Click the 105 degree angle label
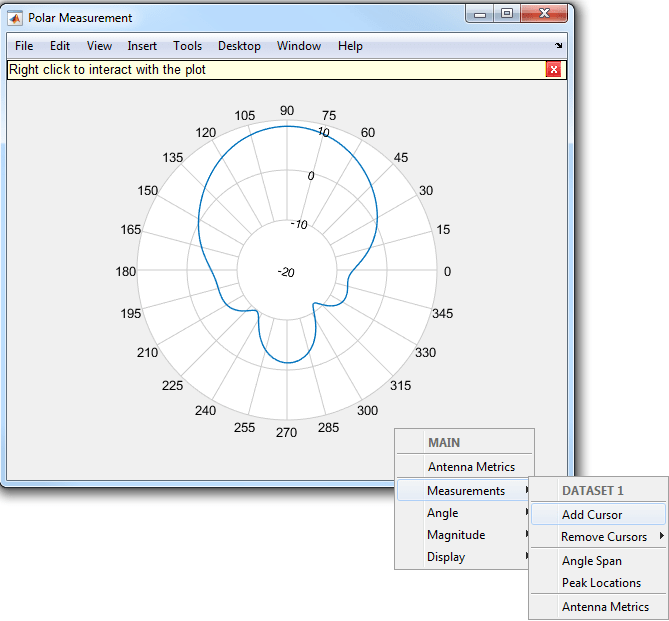This screenshot has height=621, width=669. pyautogui.click(x=244, y=115)
